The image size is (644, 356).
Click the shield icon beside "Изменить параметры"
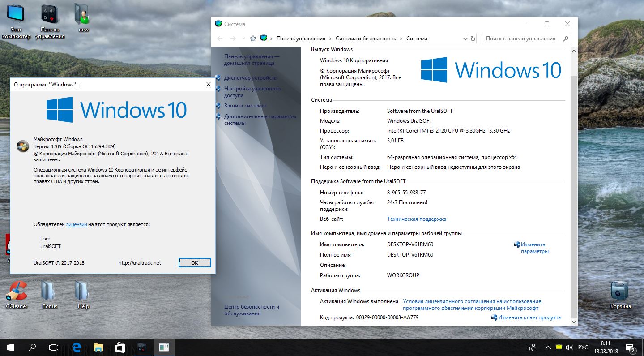[517, 244]
